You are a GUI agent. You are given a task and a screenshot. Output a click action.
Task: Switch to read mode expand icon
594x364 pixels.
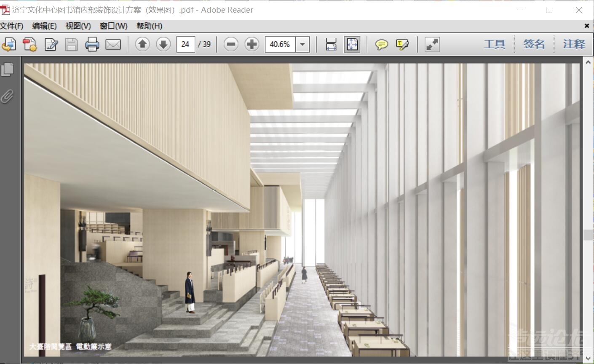pos(432,44)
